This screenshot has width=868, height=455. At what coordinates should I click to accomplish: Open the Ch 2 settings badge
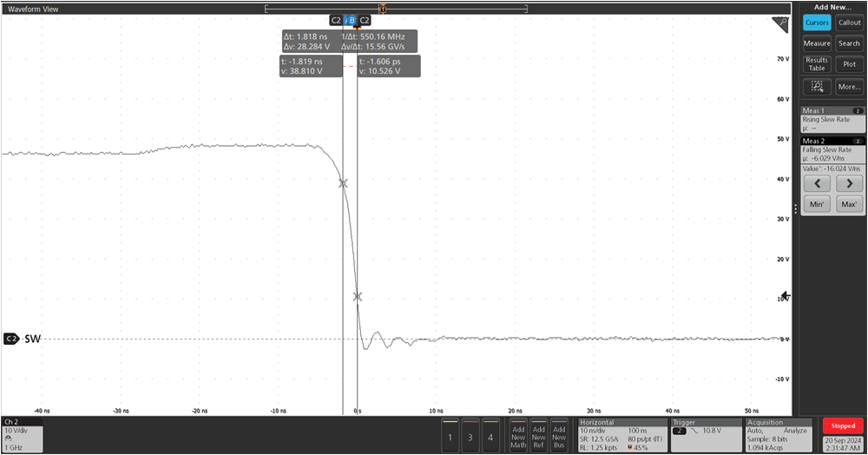(x=23, y=436)
